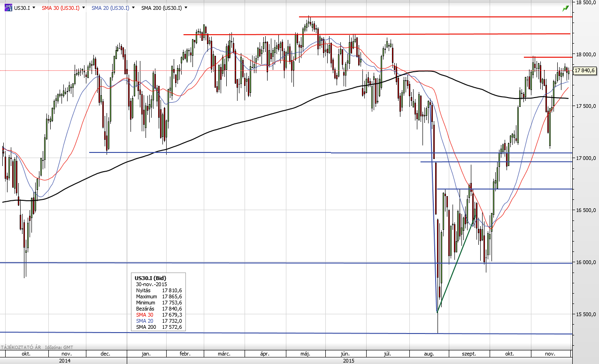Screen dimensions: 599x364
Task: Click the US30.I (Bid) data box title
Action: (x=150, y=278)
